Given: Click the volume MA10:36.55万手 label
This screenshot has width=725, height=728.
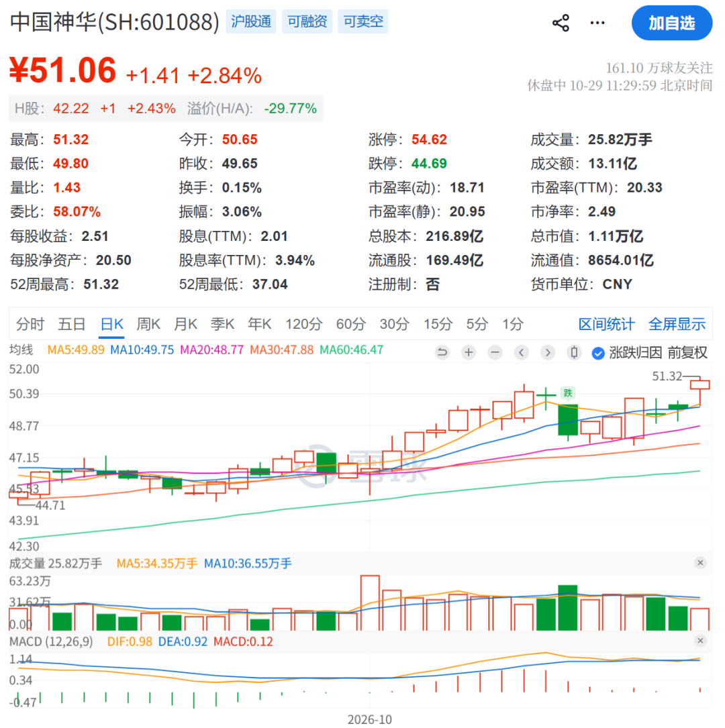Looking at the screenshot, I should coord(248,564).
